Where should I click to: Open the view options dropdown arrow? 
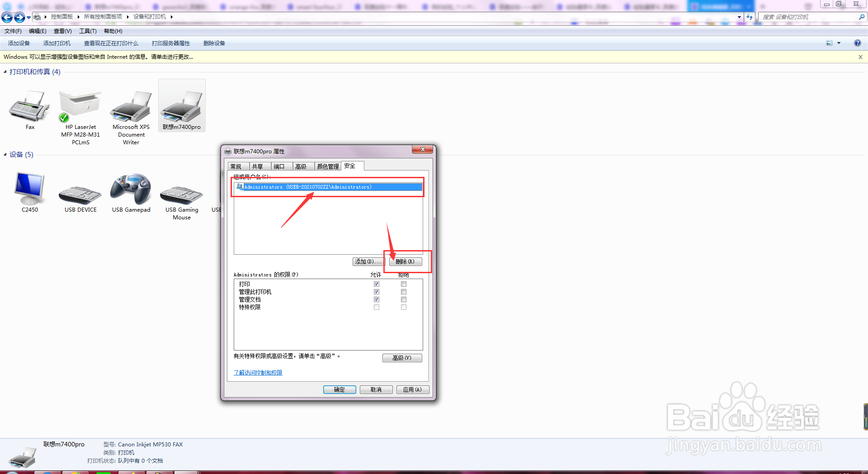click(839, 43)
